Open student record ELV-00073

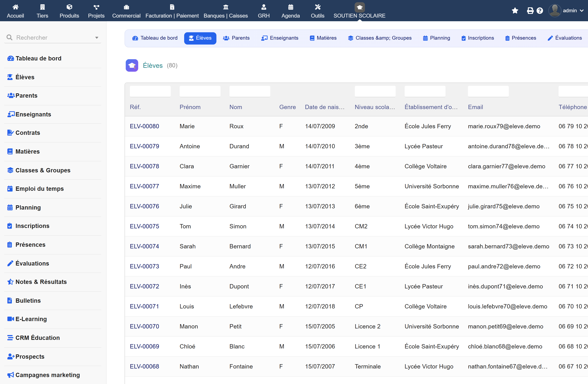click(145, 266)
